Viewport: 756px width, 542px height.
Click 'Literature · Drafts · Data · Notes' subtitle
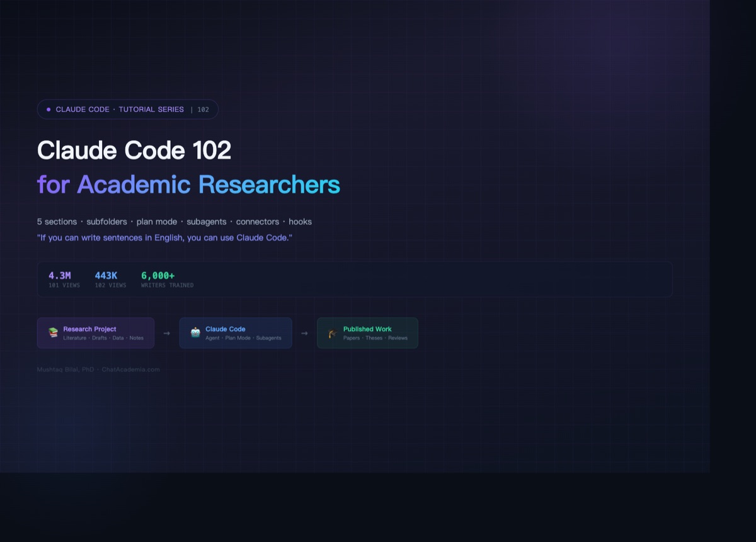coord(103,338)
